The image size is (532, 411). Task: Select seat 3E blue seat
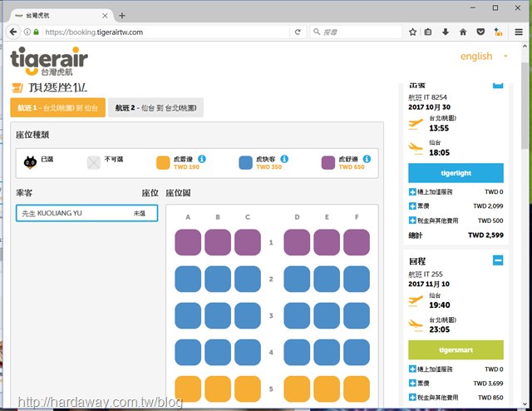[327, 315]
